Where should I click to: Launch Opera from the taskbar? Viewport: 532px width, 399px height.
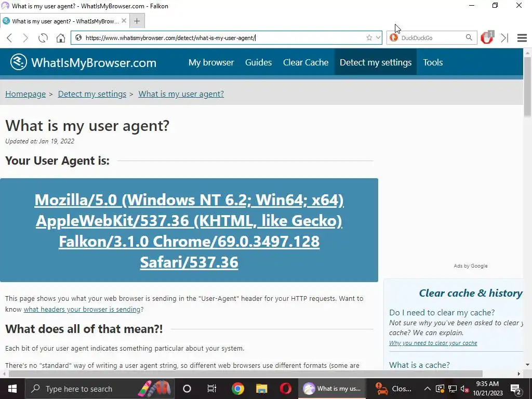tap(286, 389)
